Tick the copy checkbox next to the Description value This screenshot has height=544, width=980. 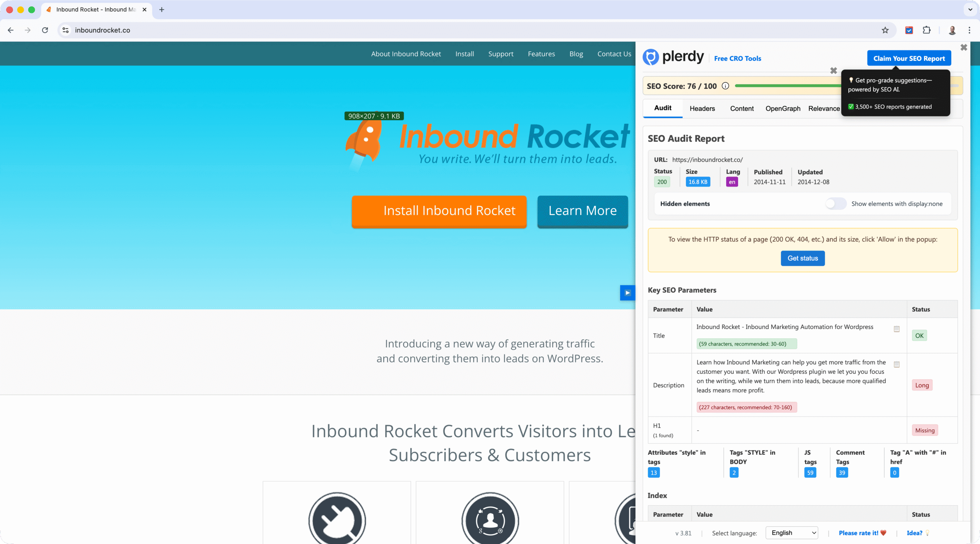tap(896, 364)
